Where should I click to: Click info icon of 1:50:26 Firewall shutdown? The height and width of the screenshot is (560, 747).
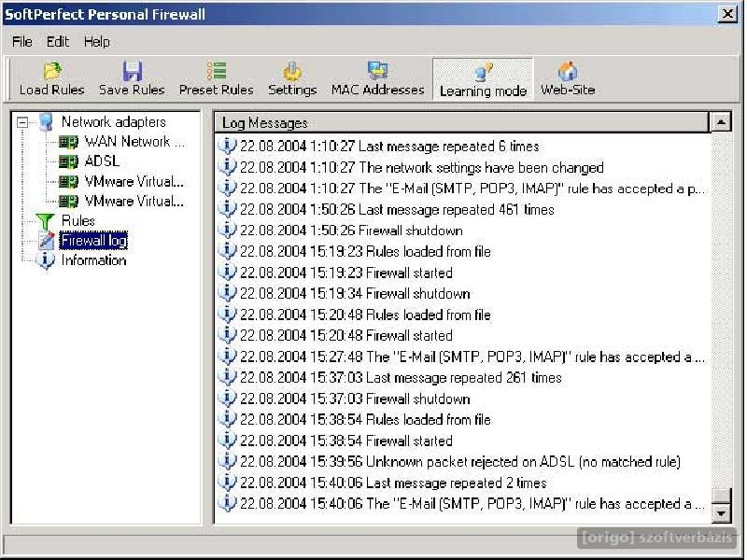click(227, 230)
